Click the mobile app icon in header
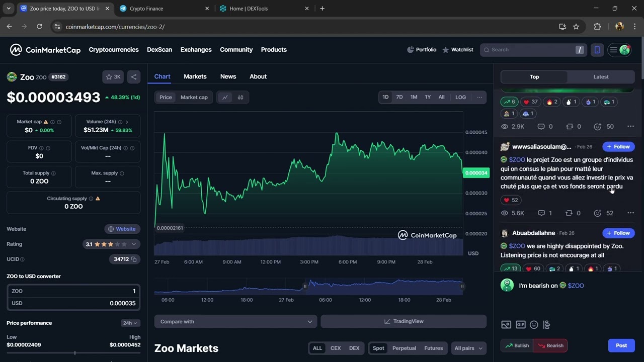 point(597,50)
